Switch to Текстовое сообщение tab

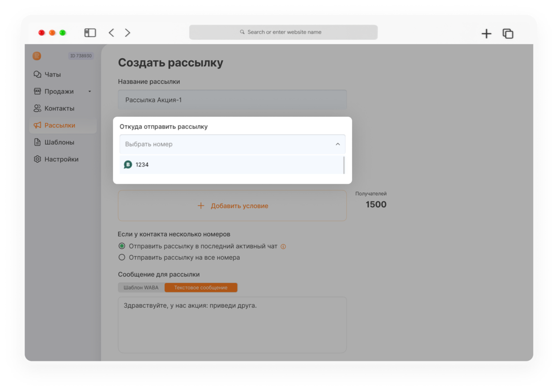pos(201,287)
